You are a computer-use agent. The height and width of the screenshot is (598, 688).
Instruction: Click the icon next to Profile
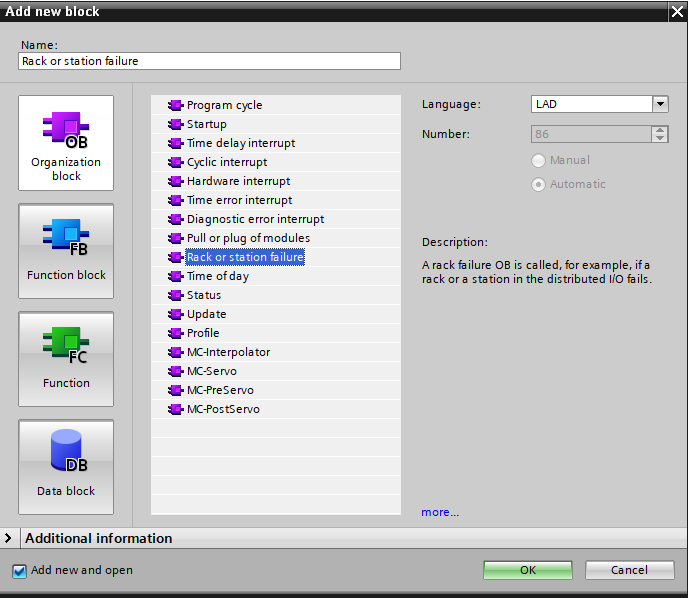tap(176, 333)
